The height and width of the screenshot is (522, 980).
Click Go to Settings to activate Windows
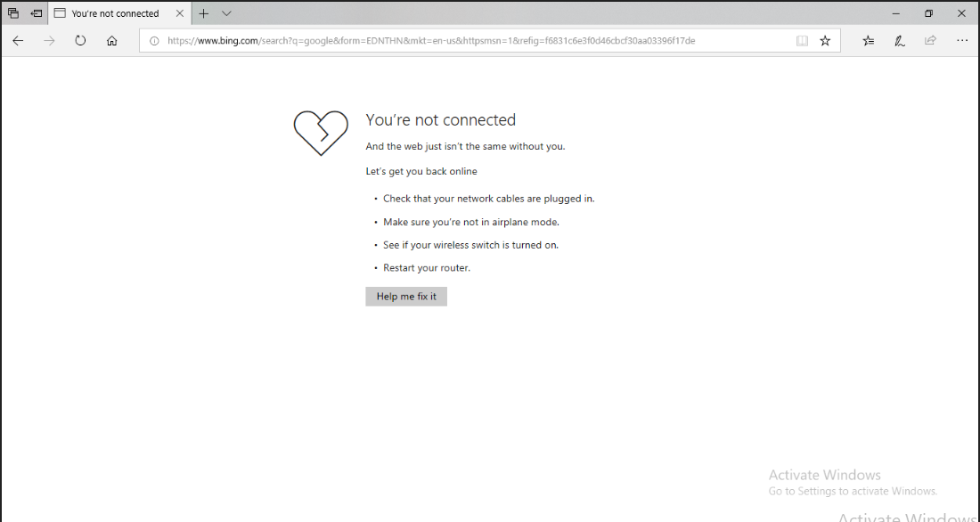pos(853,491)
